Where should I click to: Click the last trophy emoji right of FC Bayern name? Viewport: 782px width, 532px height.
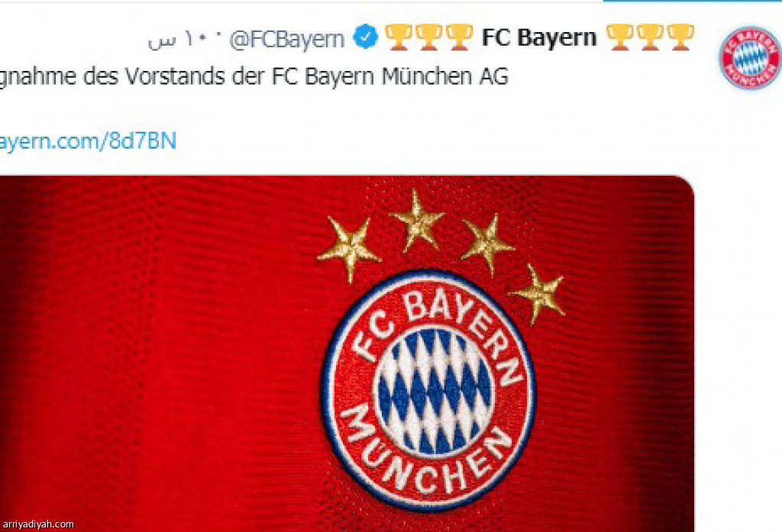point(680,37)
